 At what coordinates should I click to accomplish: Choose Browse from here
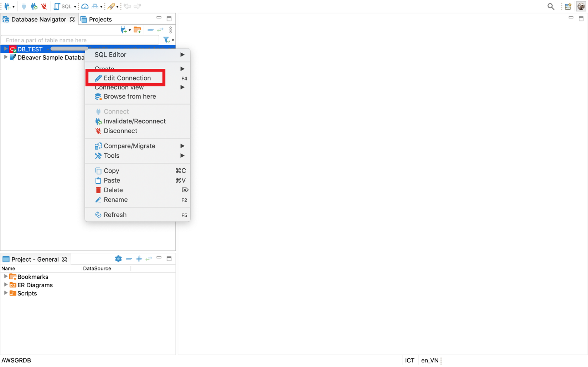pos(138,96)
